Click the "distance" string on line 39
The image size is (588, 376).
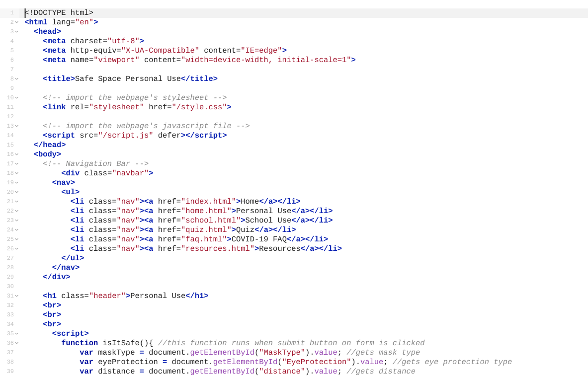282,371
